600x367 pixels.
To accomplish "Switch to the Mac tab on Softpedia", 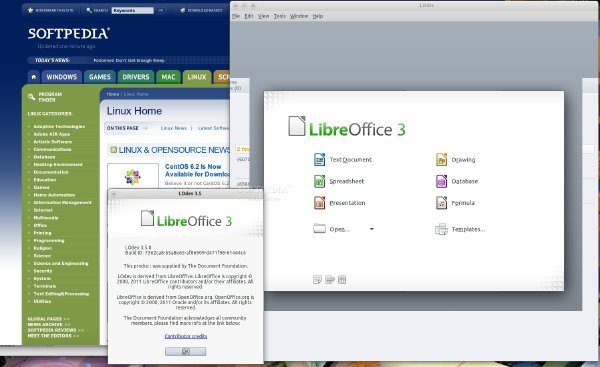I will tap(168, 77).
